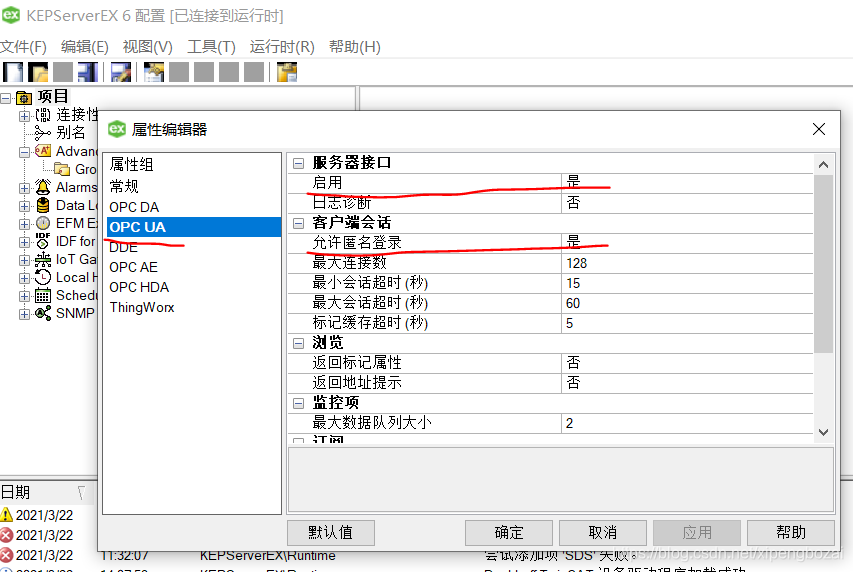Collapse the 客户端会话 property section
The height and width of the screenshot is (572, 853).
(298, 223)
